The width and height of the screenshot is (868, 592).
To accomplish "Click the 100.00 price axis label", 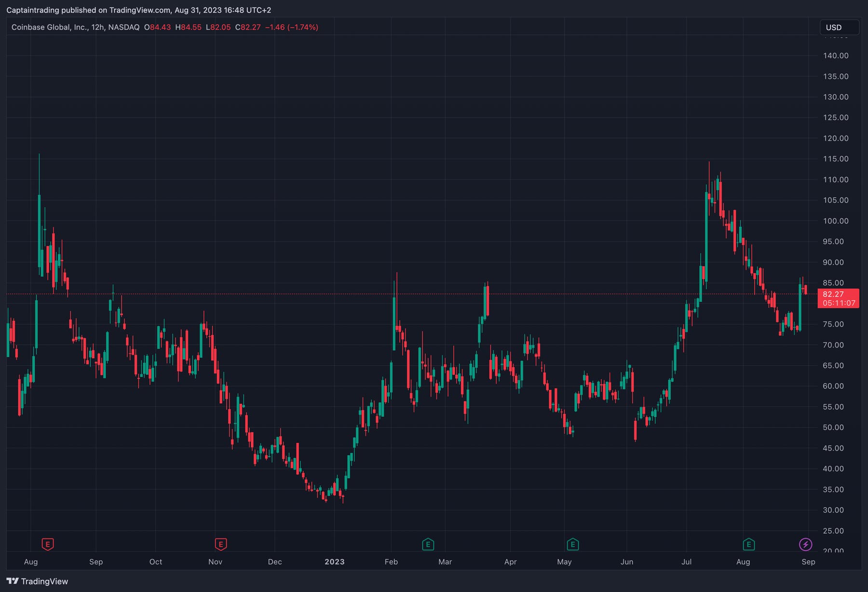I will point(836,221).
